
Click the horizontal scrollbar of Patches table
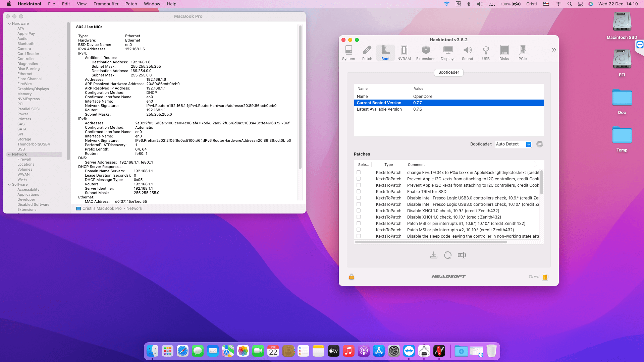tap(431, 242)
